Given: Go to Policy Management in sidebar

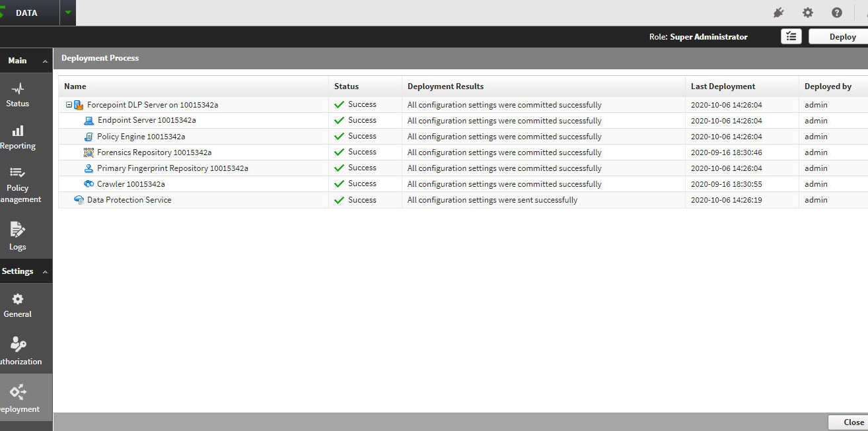Looking at the screenshot, I should 18,185.
